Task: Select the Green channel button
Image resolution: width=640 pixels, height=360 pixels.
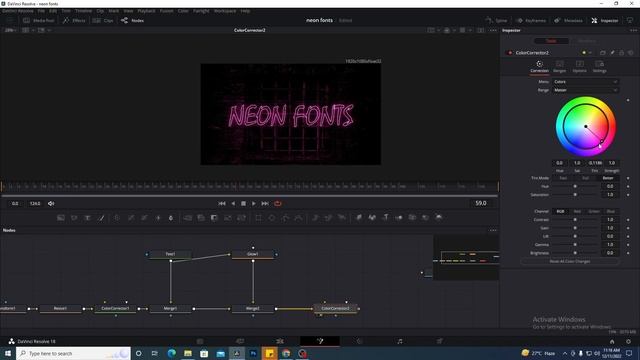Action: pyautogui.click(x=594, y=211)
